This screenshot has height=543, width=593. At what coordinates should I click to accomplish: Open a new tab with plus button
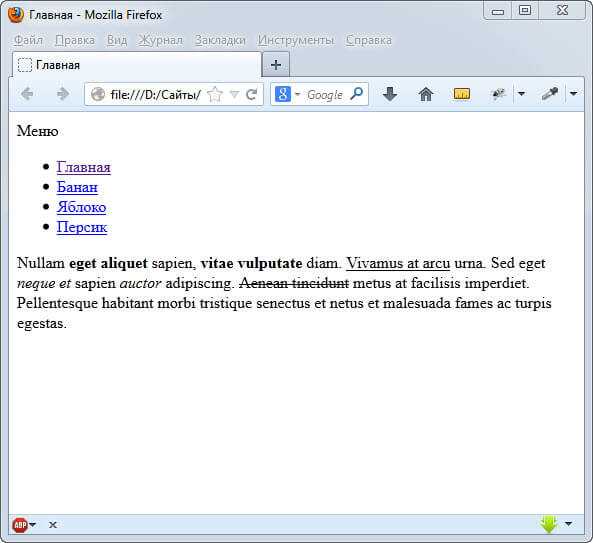click(x=276, y=65)
